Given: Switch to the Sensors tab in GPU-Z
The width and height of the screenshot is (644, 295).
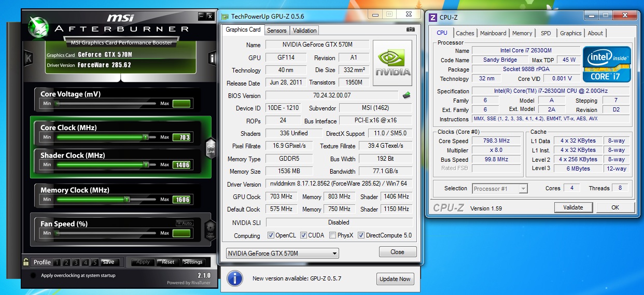Looking at the screenshot, I should (277, 31).
